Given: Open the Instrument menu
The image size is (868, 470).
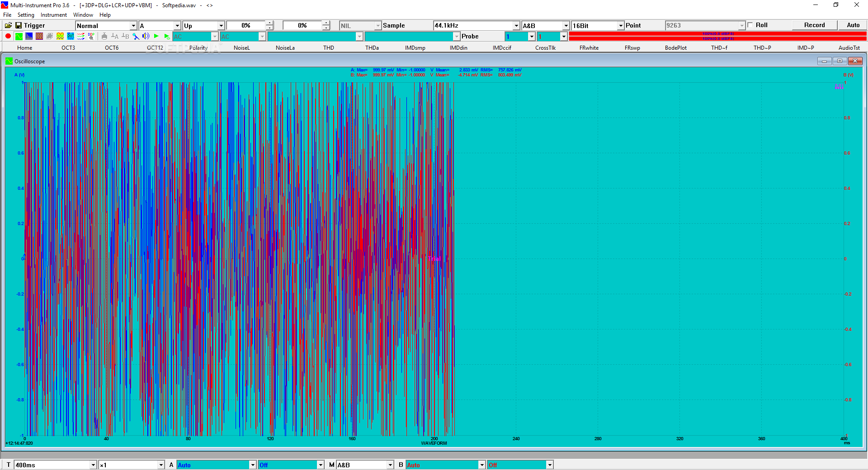Looking at the screenshot, I should click(54, 15).
